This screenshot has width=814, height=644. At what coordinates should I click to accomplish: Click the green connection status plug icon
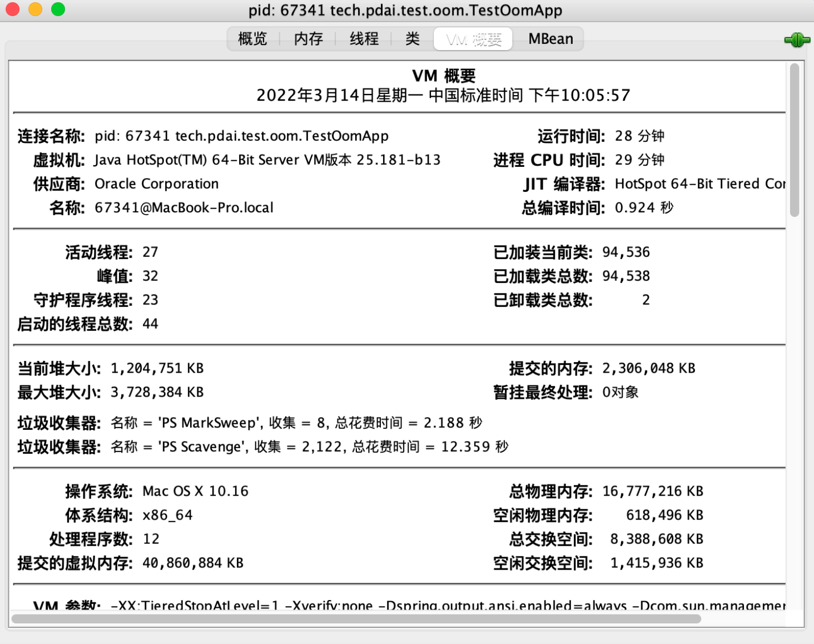(796, 39)
